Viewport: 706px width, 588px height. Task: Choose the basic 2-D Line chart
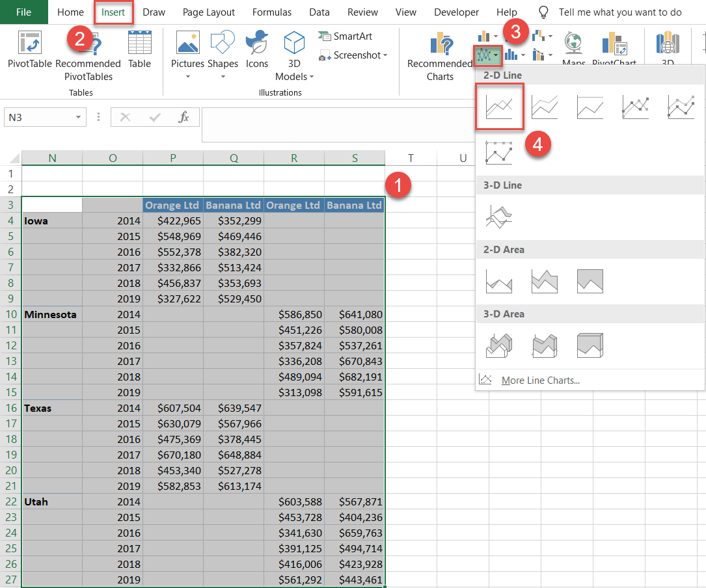499,107
